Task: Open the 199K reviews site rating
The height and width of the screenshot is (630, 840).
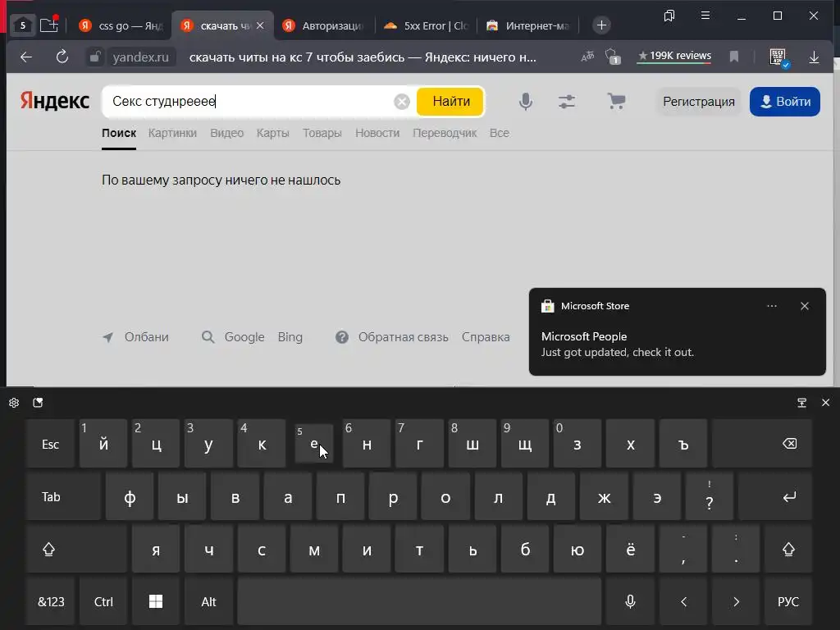Action: pyautogui.click(x=674, y=56)
